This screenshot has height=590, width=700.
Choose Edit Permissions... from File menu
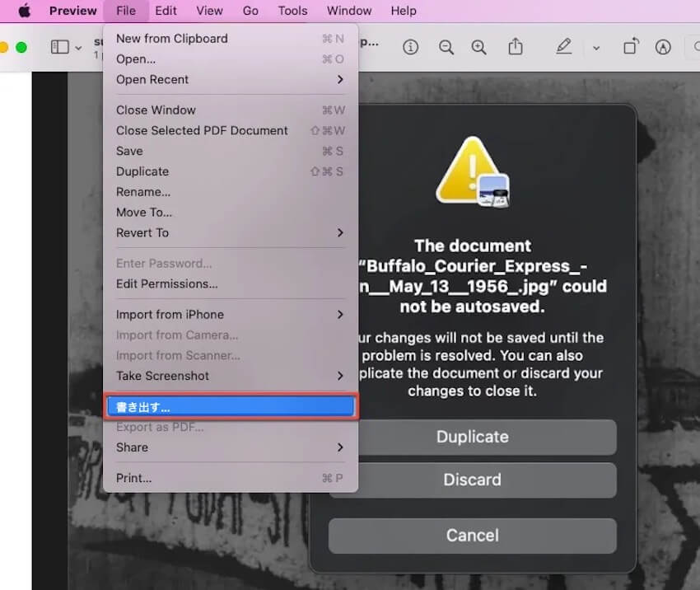166,283
